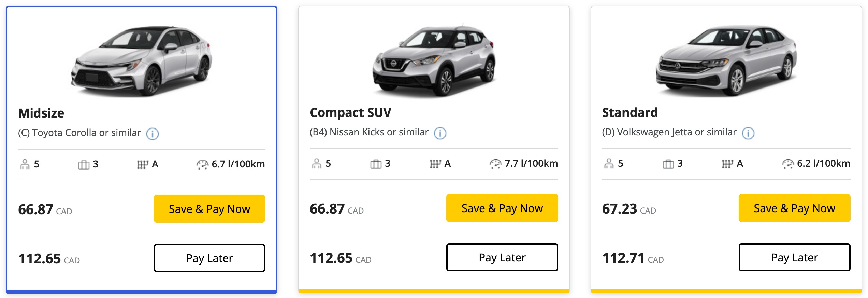Image resolution: width=868 pixels, height=298 pixels.
Task: Click Save & Pay Now for the Standard car
Action: [x=794, y=208]
